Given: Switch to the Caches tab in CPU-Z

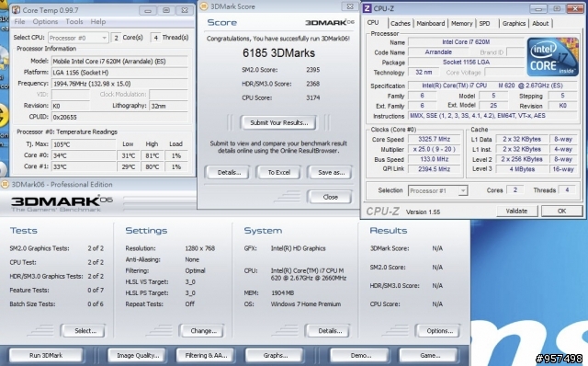Looking at the screenshot, I should click(x=401, y=23).
